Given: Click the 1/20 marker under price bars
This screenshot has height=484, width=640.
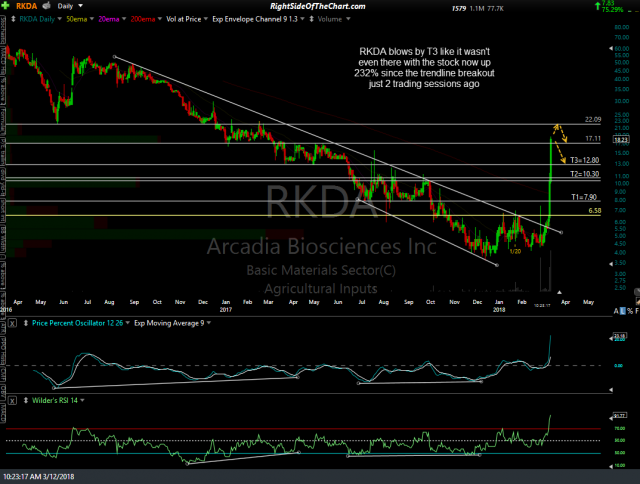Looking at the screenshot, I should pyautogui.click(x=515, y=251).
